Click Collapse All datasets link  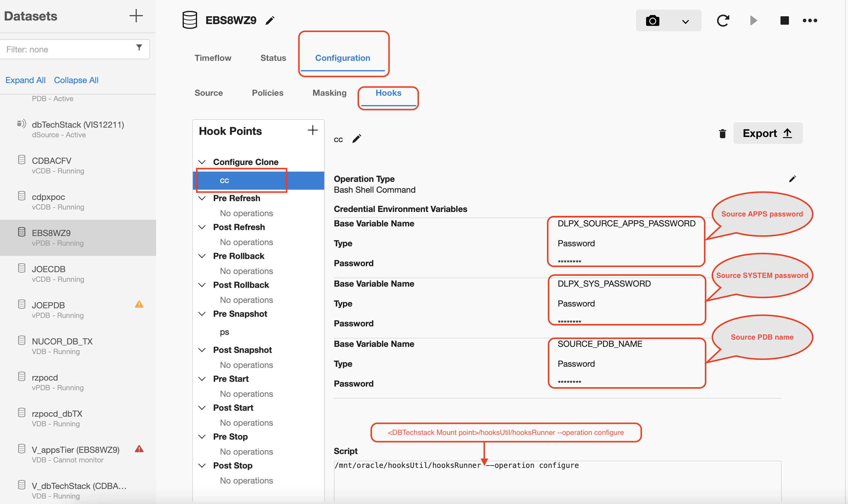click(x=75, y=79)
